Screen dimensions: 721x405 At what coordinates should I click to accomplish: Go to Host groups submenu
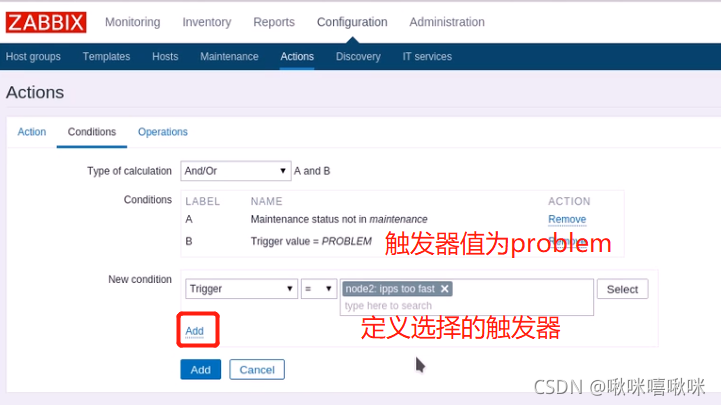33,57
